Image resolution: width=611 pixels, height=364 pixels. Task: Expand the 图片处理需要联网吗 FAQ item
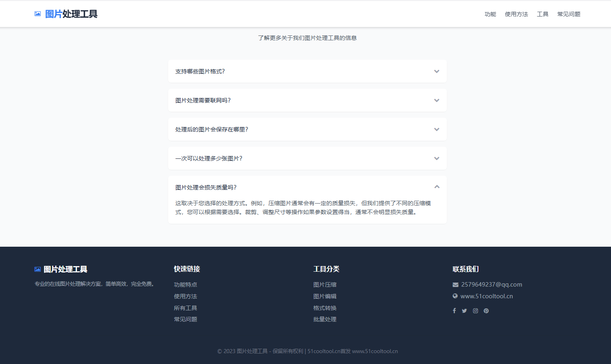(307, 100)
